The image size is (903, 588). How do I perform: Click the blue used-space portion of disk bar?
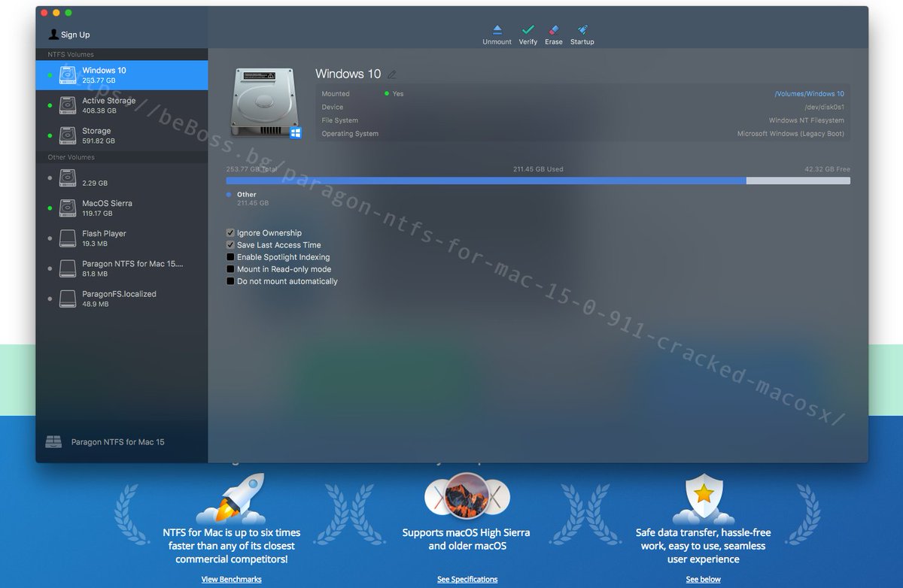pos(486,180)
